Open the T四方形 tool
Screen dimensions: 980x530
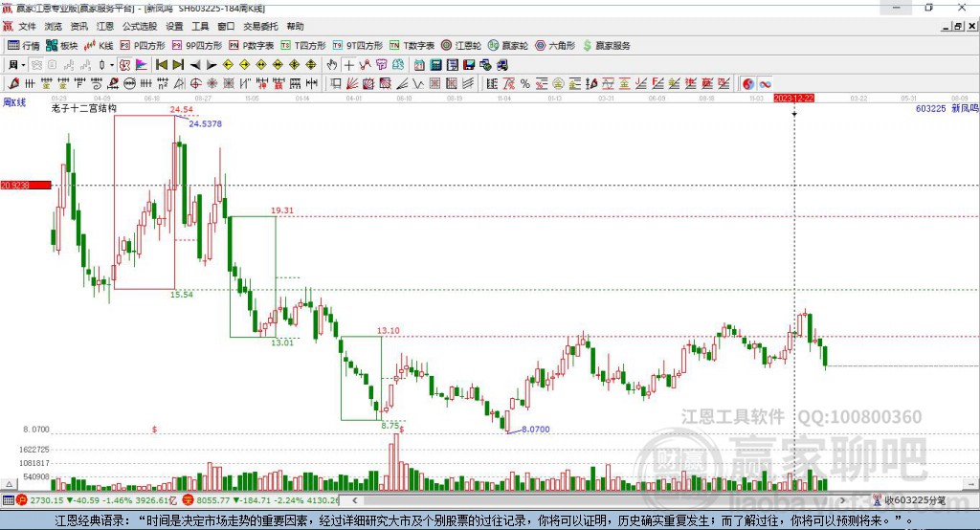tap(303, 46)
